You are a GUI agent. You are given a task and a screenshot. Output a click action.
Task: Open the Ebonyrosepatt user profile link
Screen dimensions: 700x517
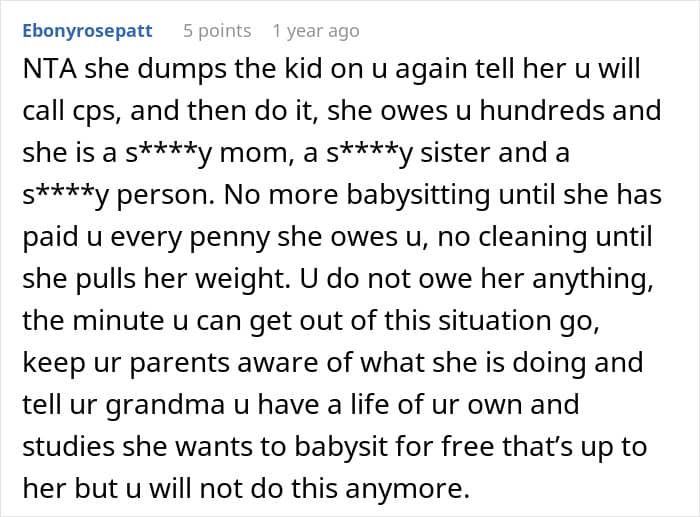tap(88, 31)
